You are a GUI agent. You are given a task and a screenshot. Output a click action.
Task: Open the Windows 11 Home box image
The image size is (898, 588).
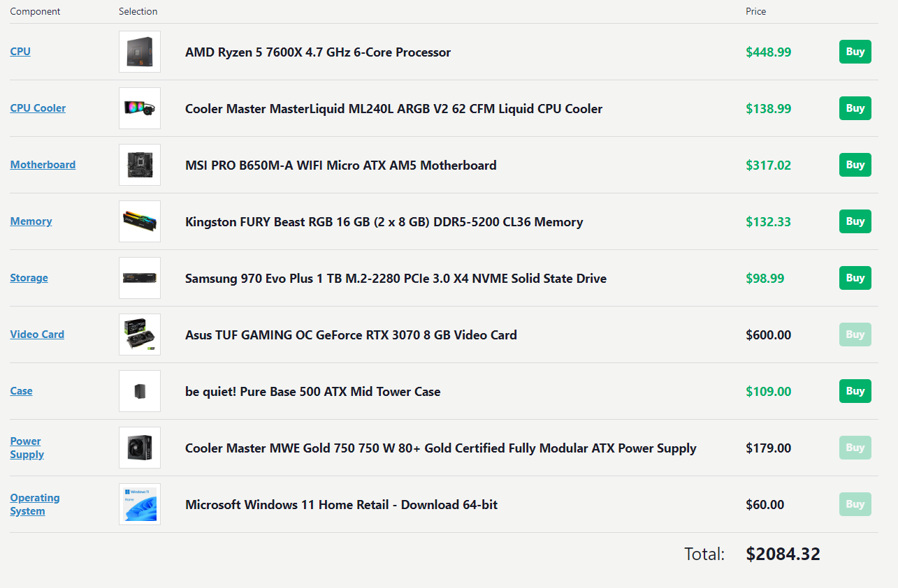pos(140,504)
